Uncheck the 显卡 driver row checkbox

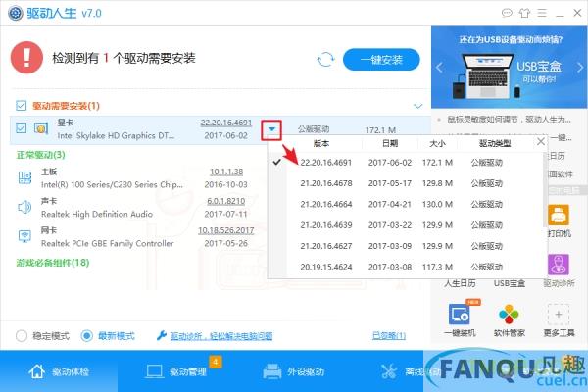click(x=21, y=128)
